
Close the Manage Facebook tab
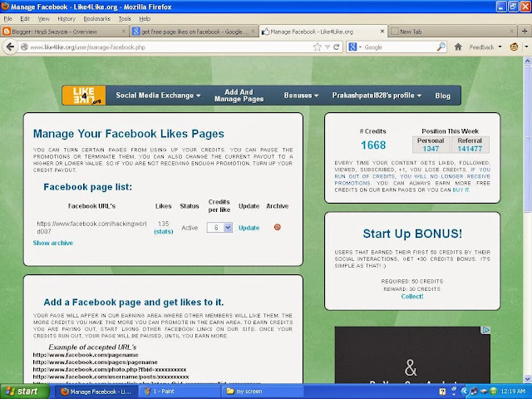tap(382, 32)
